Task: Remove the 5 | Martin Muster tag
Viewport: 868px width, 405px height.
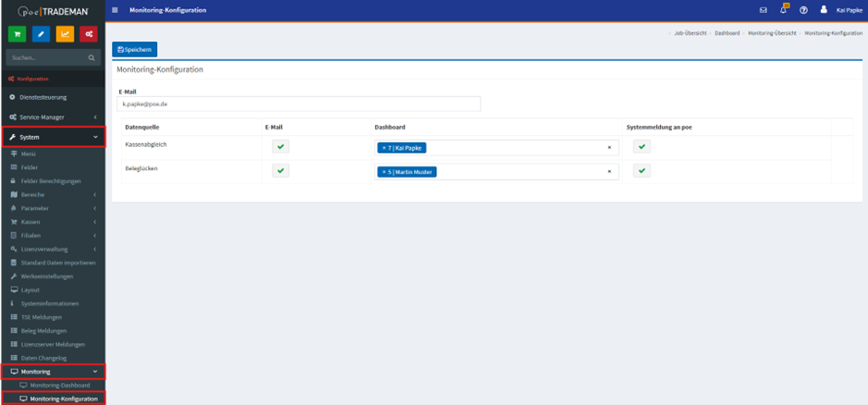Action: point(384,172)
